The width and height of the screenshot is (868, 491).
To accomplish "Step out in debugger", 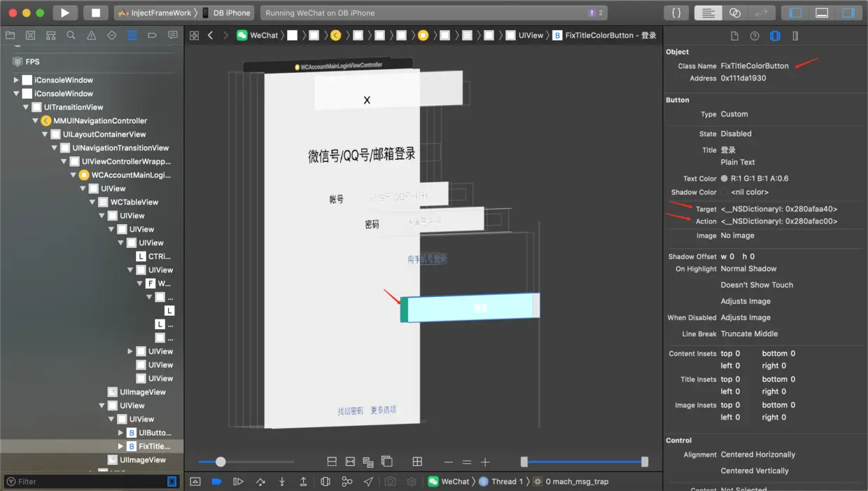I will click(303, 481).
